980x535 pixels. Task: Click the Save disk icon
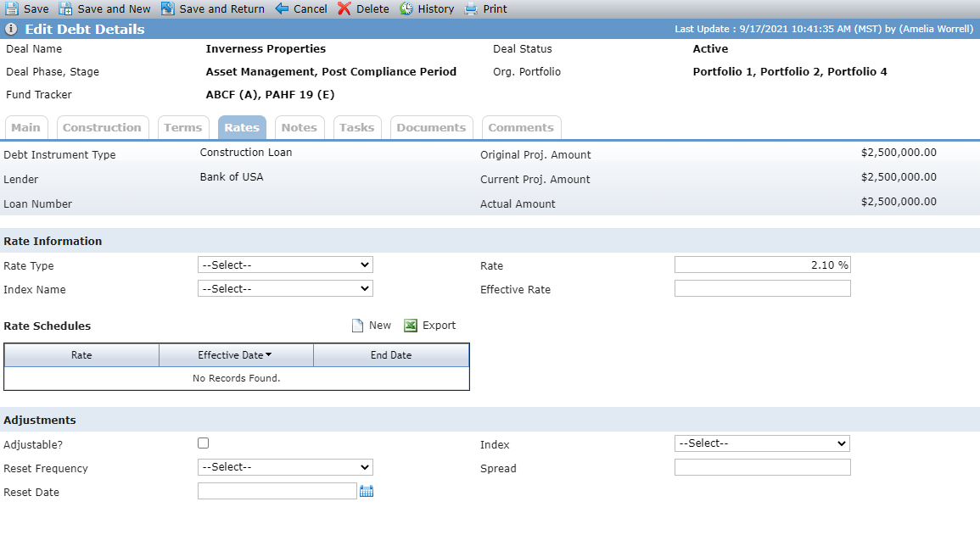click(x=11, y=8)
